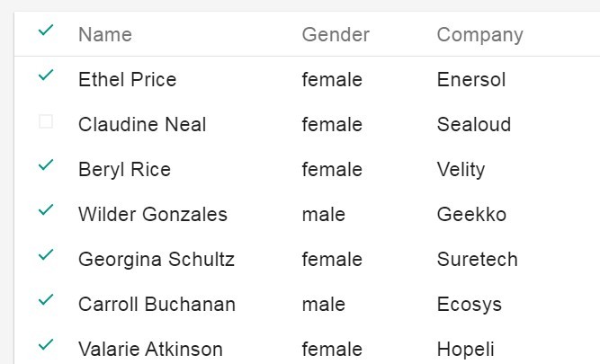Deselect Beryl Rice's checkbox
This screenshot has width=600, height=364.
tap(46, 166)
